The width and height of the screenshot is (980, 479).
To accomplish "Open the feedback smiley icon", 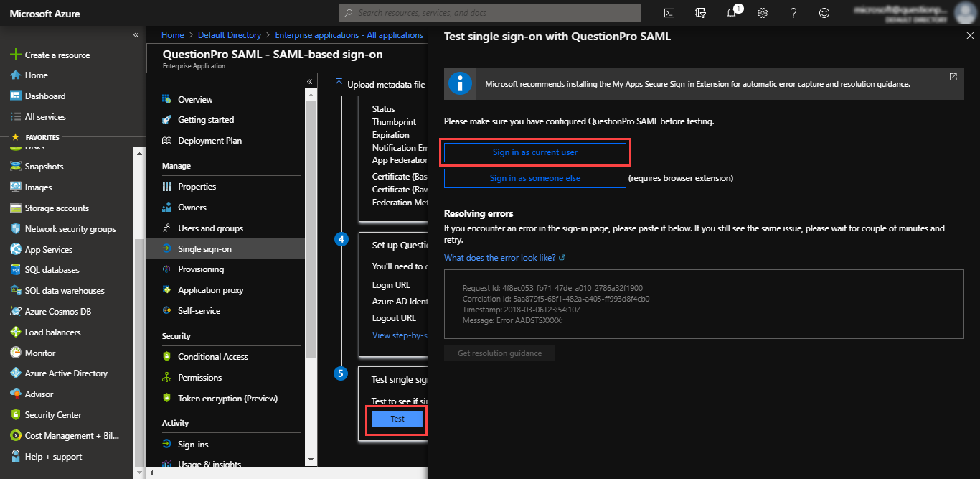I will click(x=824, y=13).
